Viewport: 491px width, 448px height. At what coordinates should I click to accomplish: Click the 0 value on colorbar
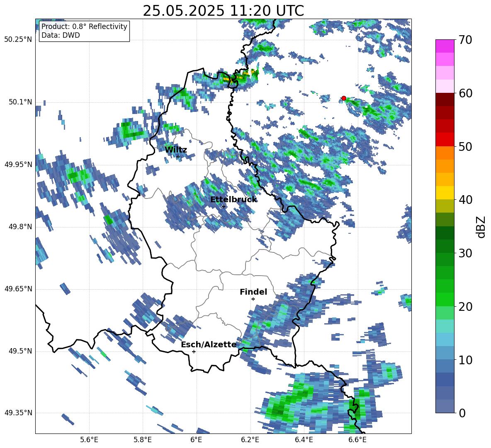[x=462, y=413]
